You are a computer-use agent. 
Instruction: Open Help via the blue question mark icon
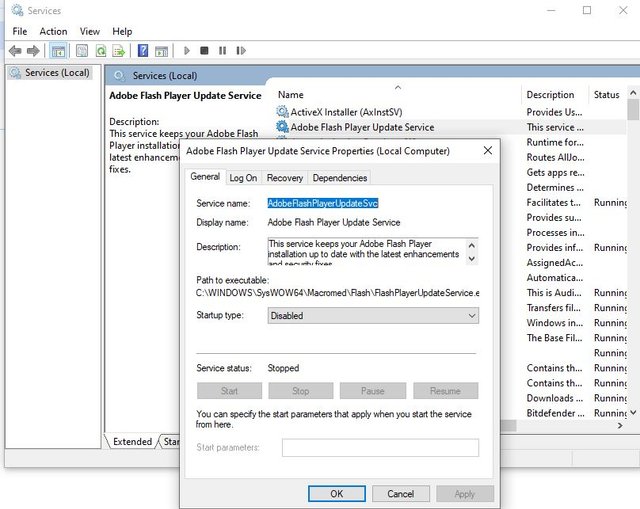143,51
